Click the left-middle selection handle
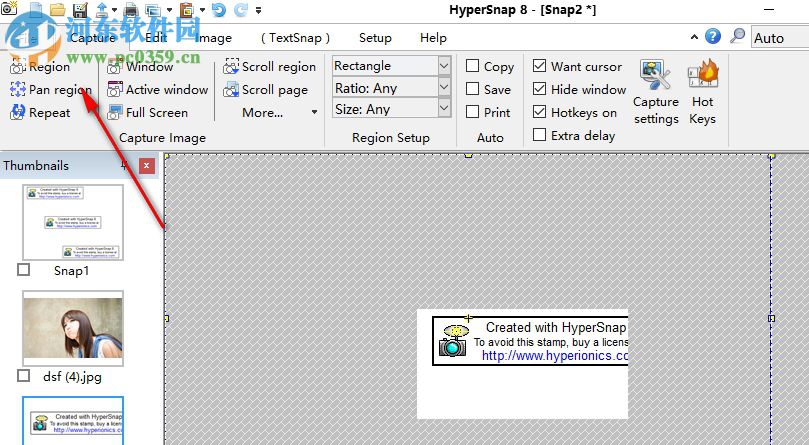Viewport: 809px width, 445px height. point(166,319)
